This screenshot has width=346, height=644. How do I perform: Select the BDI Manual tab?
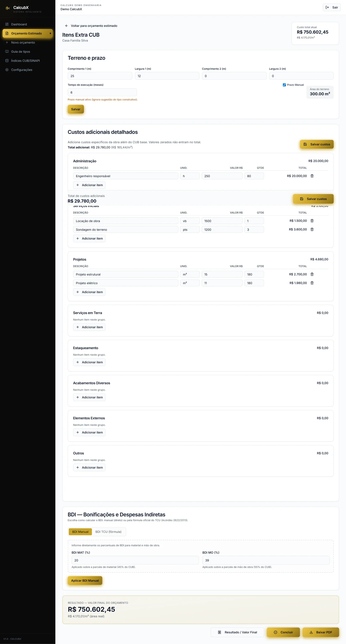click(80, 532)
